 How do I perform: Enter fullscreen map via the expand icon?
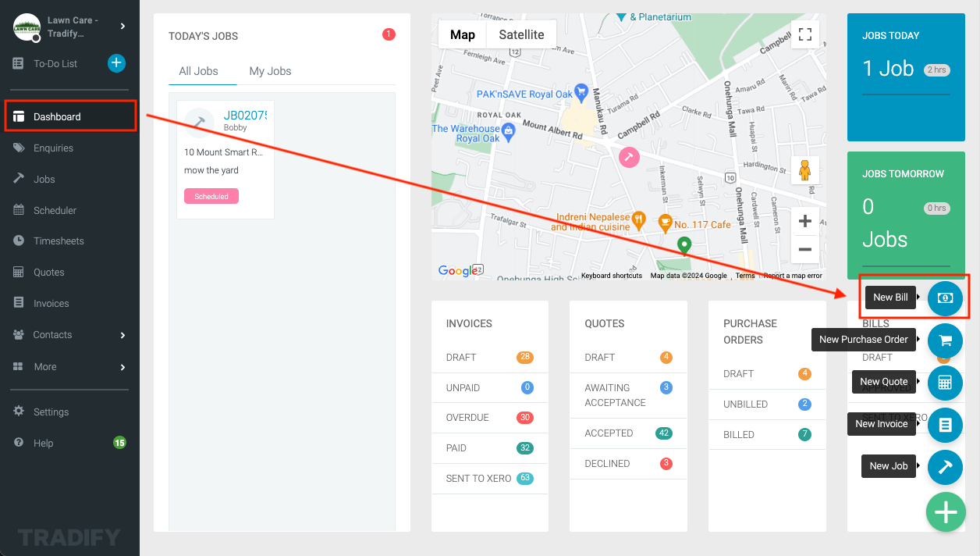804,34
